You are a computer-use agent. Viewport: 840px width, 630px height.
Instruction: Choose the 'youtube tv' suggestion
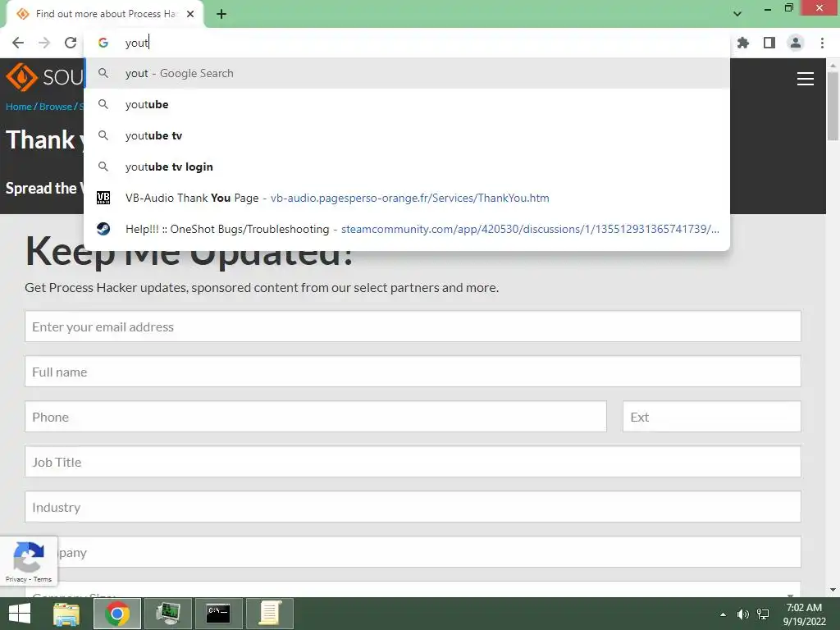(407, 135)
